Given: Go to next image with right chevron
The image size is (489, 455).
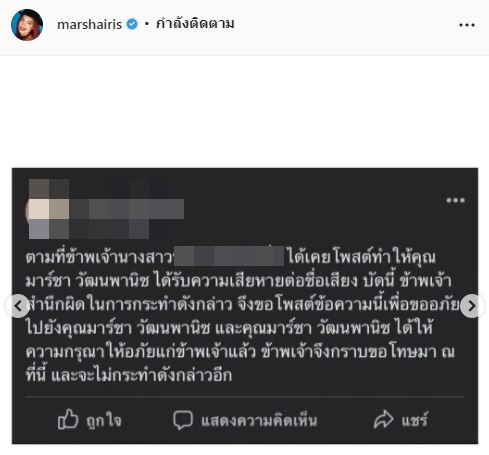Looking at the screenshot, I should (x=472, y=306).
